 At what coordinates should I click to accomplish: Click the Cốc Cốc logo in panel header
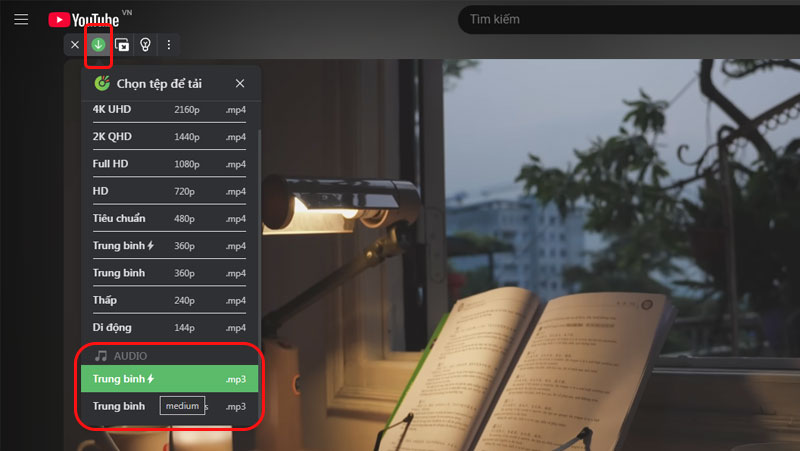pyautogui.click(x=102, y=83)
